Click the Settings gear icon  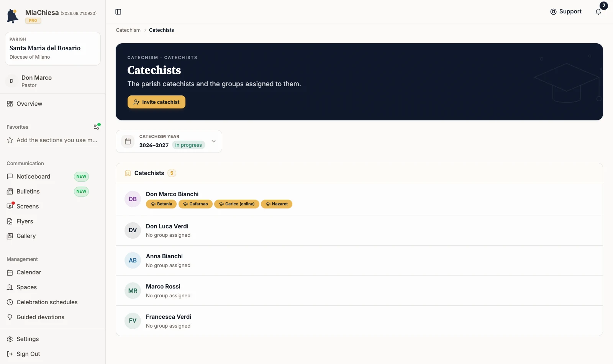point(10,339)
